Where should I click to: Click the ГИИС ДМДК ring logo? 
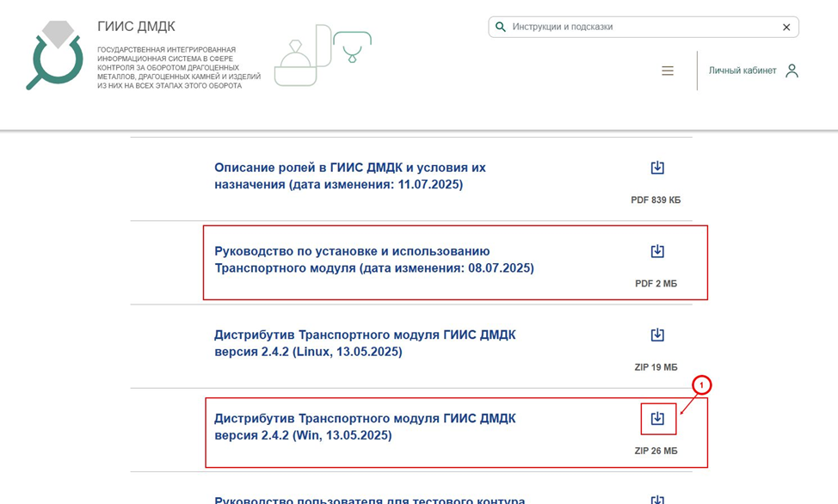point(55,55)
